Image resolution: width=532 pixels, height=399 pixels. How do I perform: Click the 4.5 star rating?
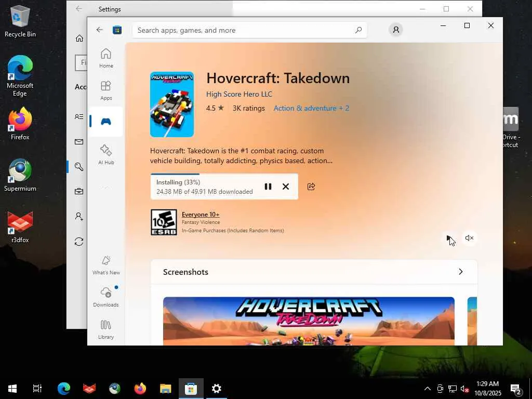tap(215, 108)
